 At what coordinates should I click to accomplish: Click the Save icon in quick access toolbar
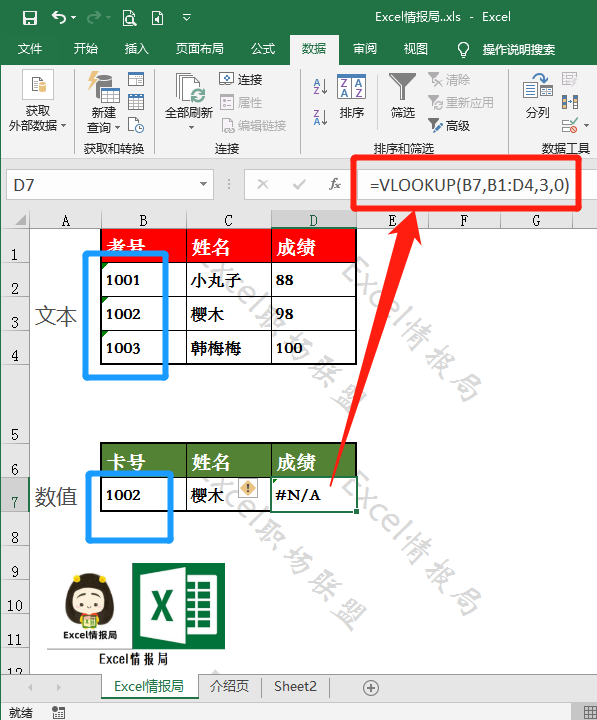(x=30, y=18)
